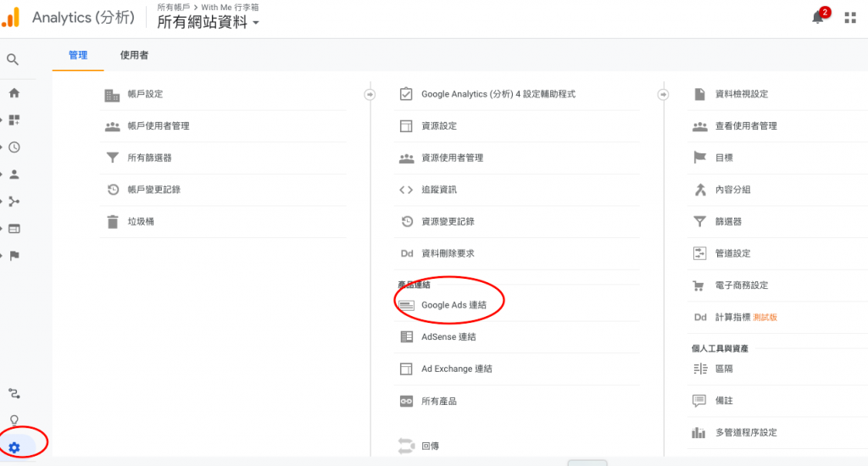Click the 追蹤資訊 code brackets icon
The width and height of the screenshot is (868, 466).
click(x=406, y=190)
